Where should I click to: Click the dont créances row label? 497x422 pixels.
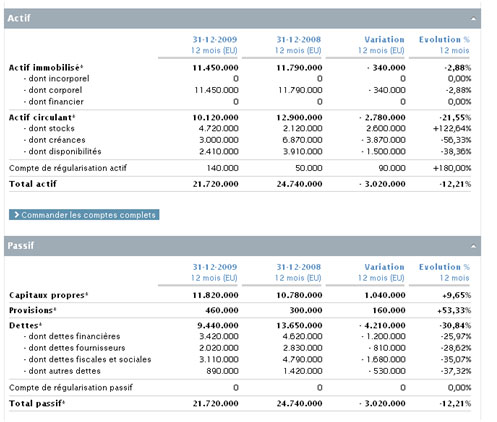(x=54, y=140)
